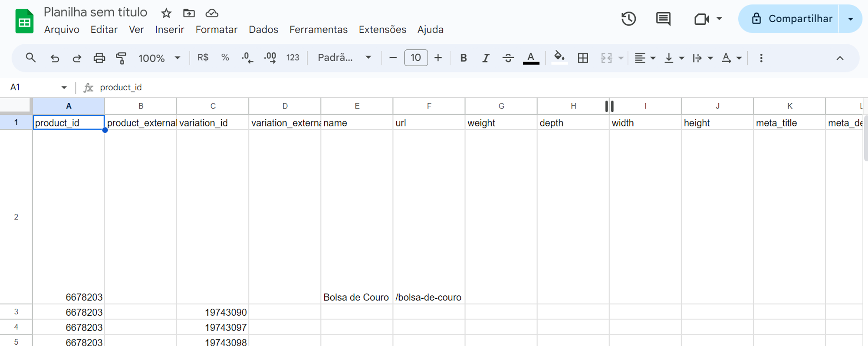The image size is (868, 346).
Task: Print the spreadsheet
Action: point(99,58)
